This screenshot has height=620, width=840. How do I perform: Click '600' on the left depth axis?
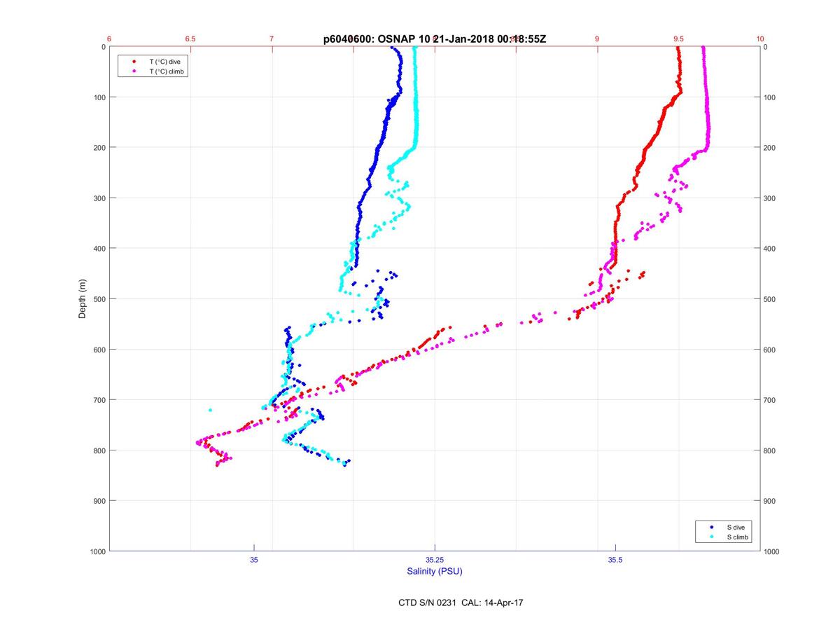point(99,350)
